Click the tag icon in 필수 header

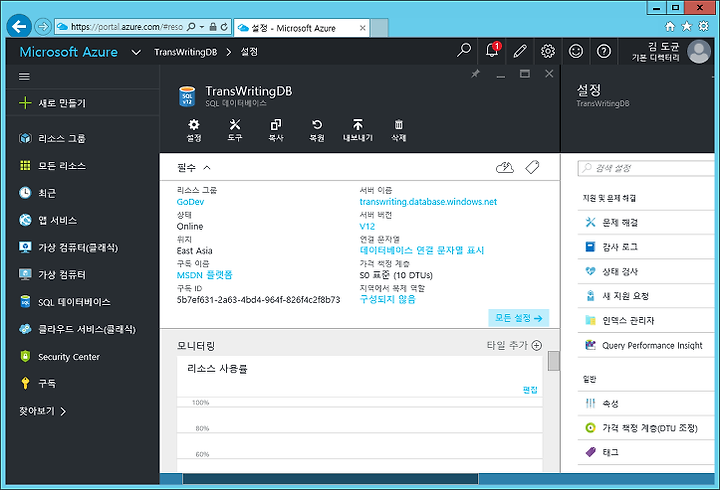coord(532,167)
